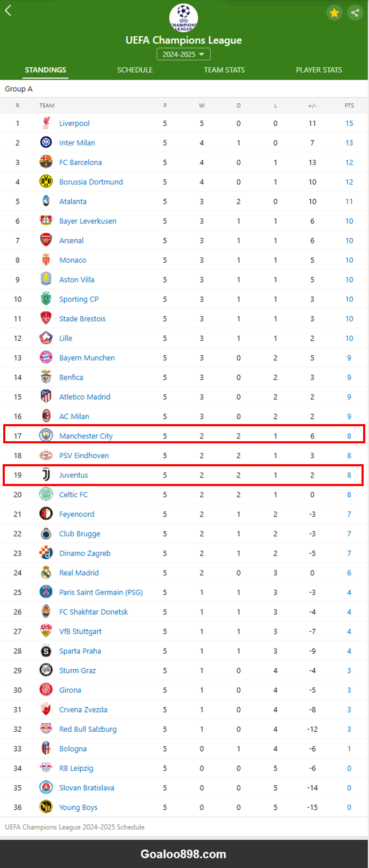
Task: Open the Young Boys team link
Action: [79, 807]
